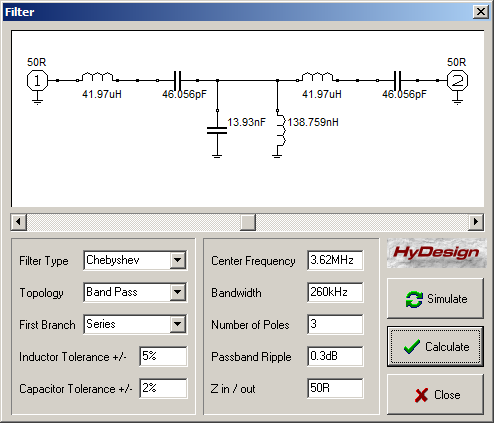The width and height of the screenshot is (494, 423).
Task: Click the Inductor Tolerance field
Action: click(163, 356)
